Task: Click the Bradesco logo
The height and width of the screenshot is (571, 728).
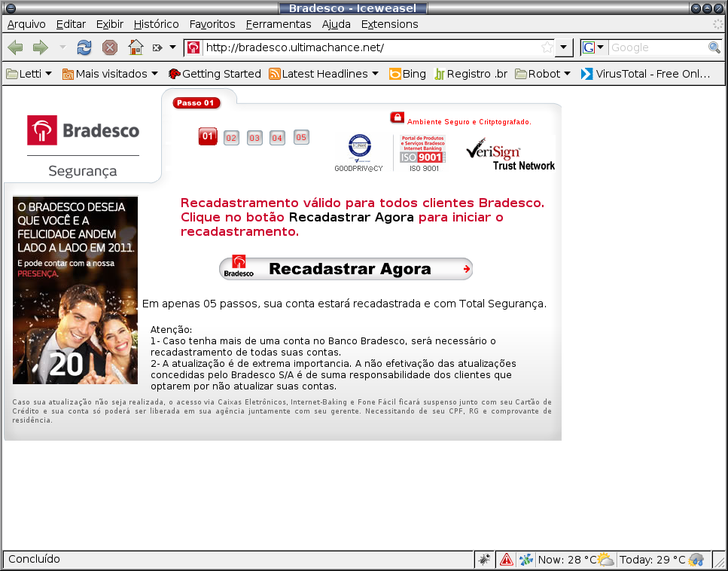Action: click(x=83, y=130)
